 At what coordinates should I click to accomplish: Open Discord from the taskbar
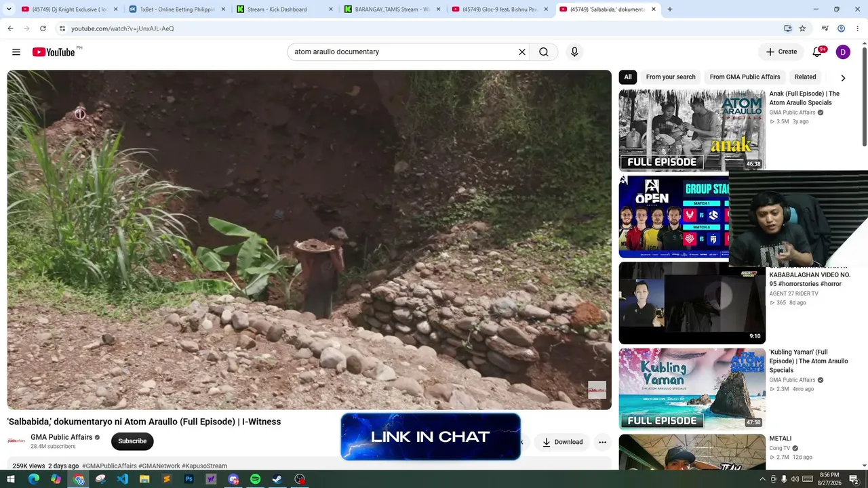point(233,479)
